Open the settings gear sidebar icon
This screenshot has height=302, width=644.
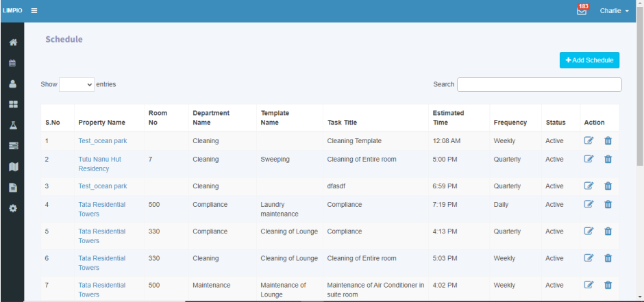(13, 208)
